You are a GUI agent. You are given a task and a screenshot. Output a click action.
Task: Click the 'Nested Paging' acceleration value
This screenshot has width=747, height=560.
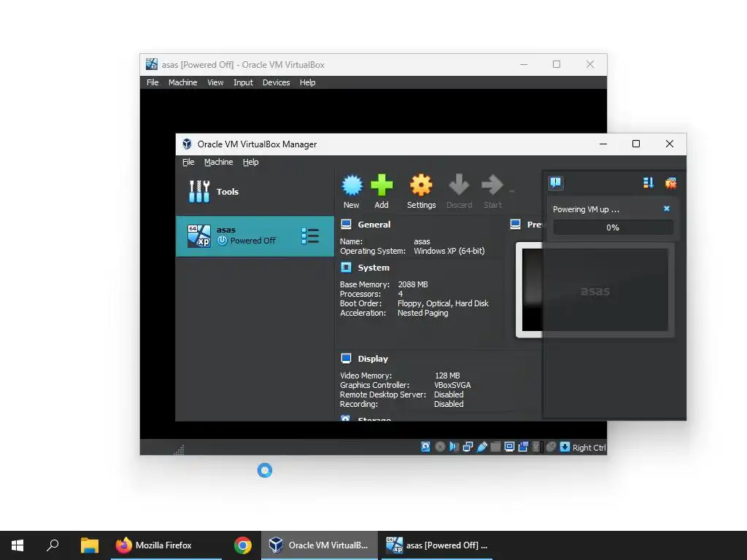click(423, 313)
